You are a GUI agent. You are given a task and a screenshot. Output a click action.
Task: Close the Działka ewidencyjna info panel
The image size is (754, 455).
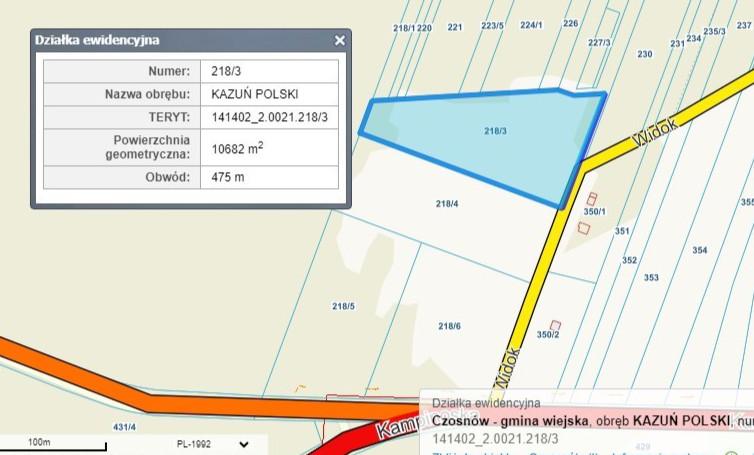(339, 41)
